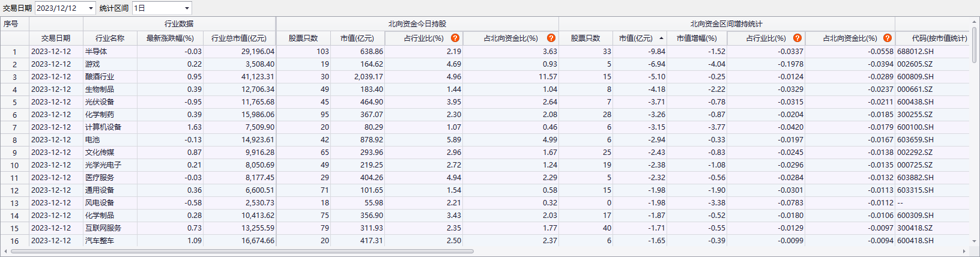Image resolution: width=980 pixels, height=257 pixels.
Task: Sort by the 最新涨跌幅(%) column header
Action: [x=170, y=38]
